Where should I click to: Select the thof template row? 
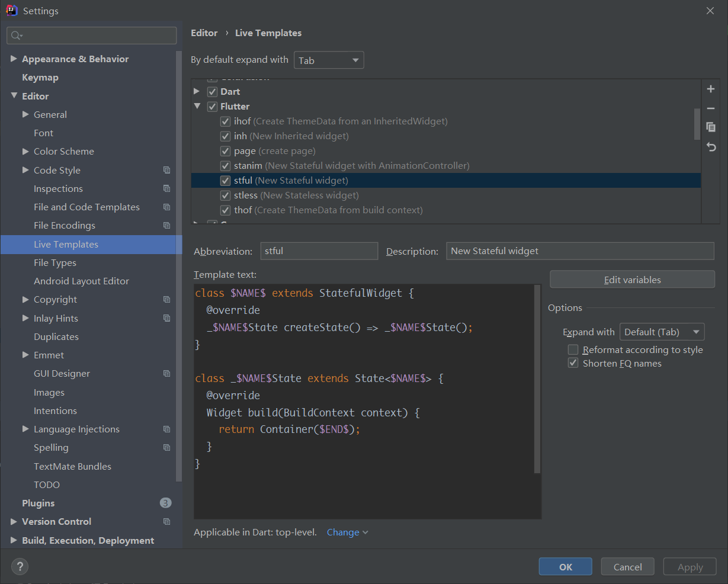coord(446,210)
